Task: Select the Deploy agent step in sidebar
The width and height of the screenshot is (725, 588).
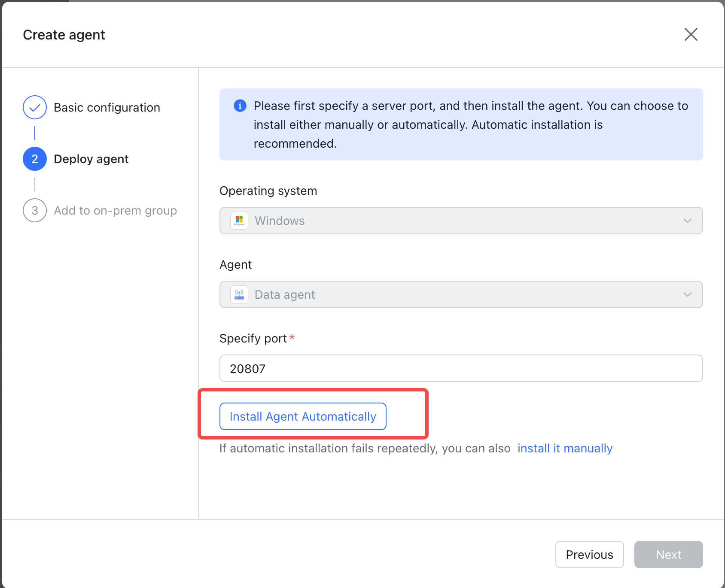Action: (x=91, y=159)
